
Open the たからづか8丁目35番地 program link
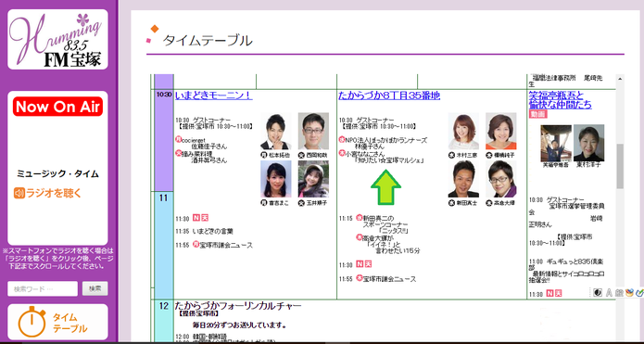tap(389, 96)
